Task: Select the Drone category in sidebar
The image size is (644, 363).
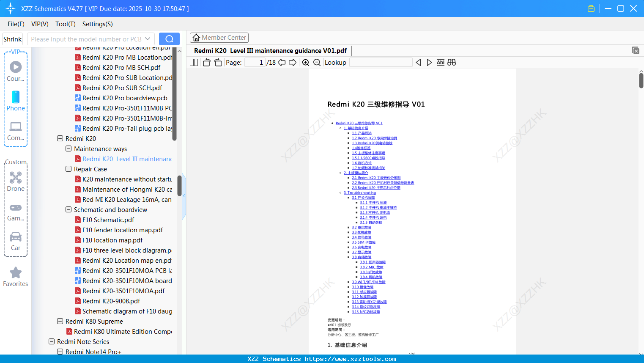Action: tap(16, 181)
